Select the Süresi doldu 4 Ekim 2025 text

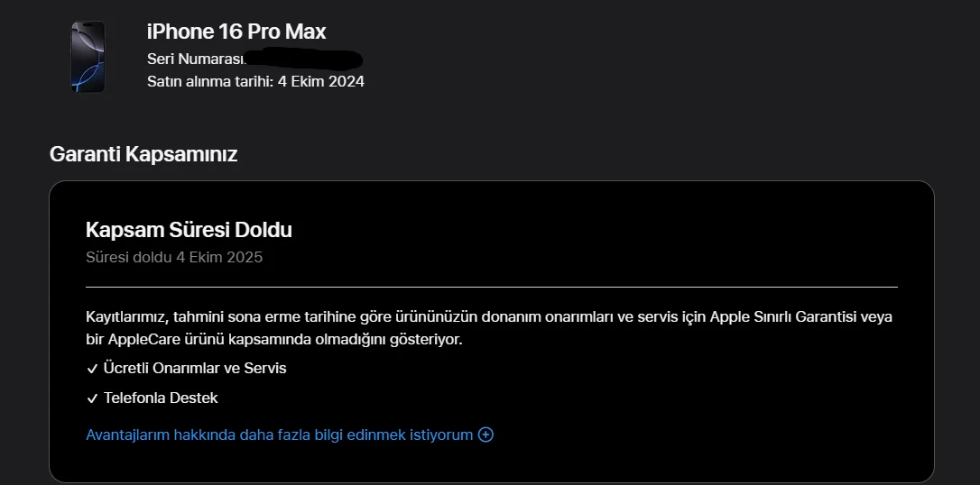174,257
